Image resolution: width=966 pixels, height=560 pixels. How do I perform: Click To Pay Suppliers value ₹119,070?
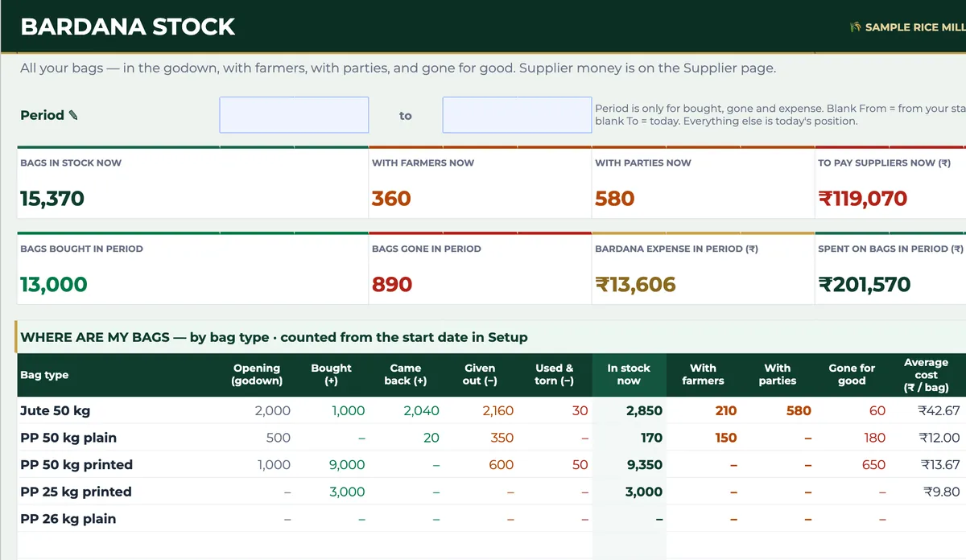tap(863, 199)
